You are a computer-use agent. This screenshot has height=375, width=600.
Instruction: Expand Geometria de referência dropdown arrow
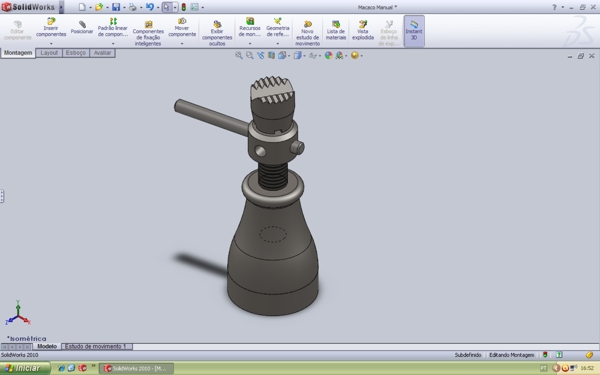(277, 44)
